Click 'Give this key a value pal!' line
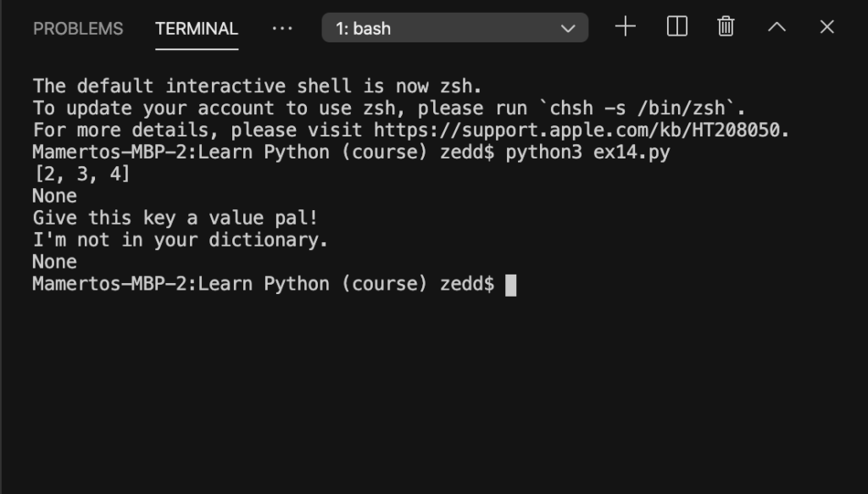Screen dimensions: 868x494 (175, 218)
